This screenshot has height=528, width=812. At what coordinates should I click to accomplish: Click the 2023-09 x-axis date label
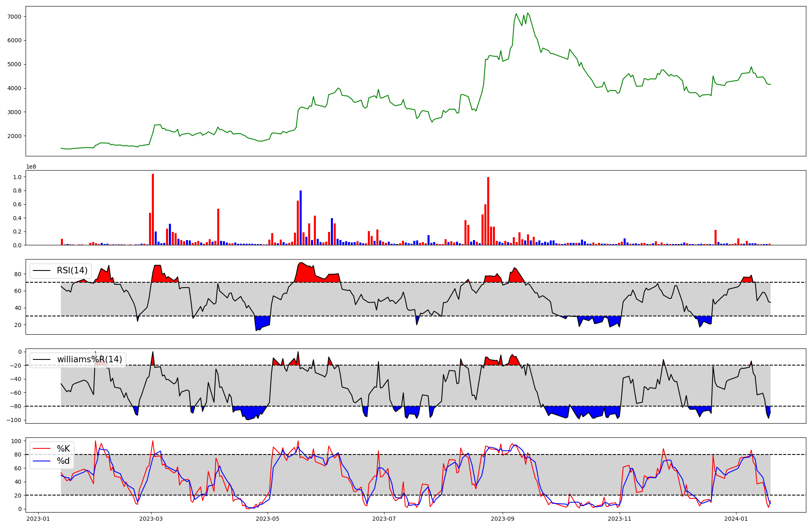tap(503, 519)
